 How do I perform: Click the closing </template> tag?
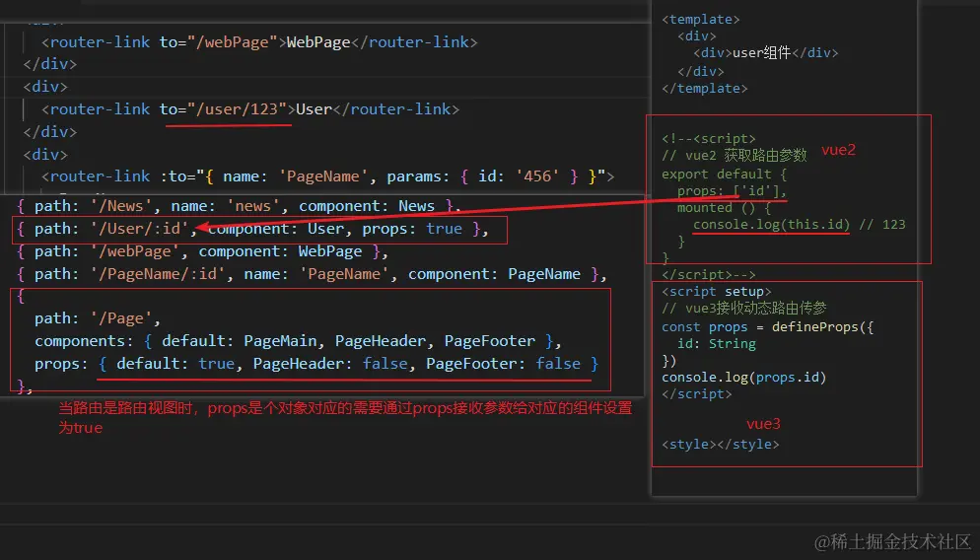click(x=704, y=89)
